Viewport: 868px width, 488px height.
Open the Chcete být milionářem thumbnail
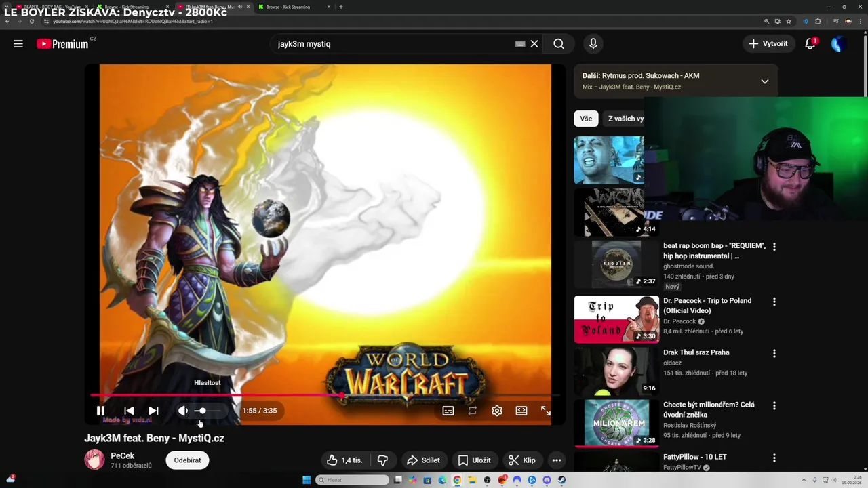616,423
